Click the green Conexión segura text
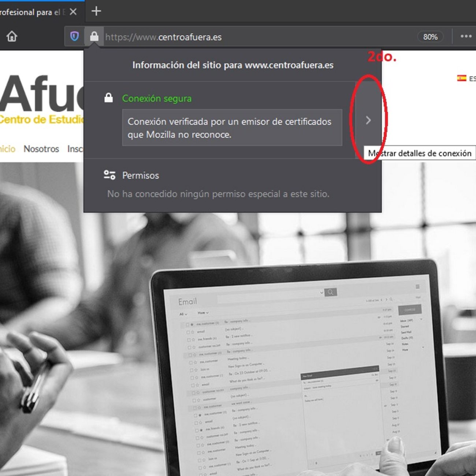 point(156,98)
